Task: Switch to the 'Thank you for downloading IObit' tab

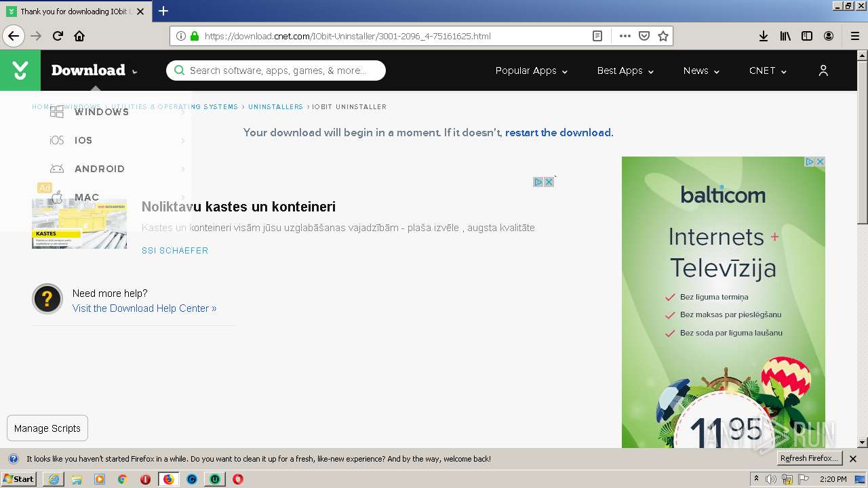Action: pos(75,12)
